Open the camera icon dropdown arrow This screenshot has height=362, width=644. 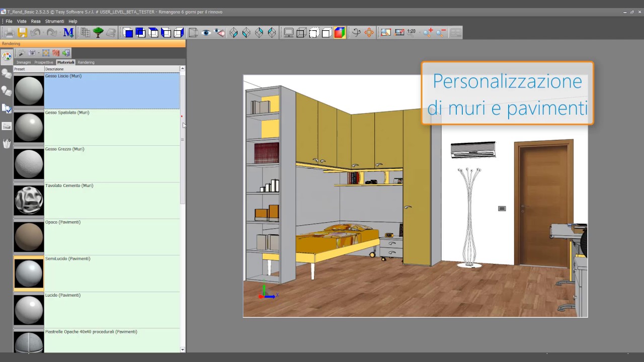point(38,53)
